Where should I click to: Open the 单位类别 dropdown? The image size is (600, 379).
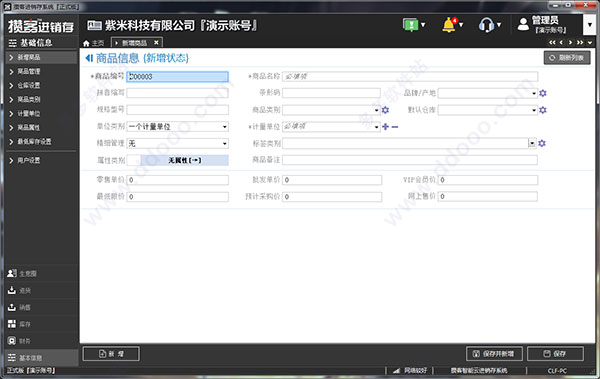pyautogui.click(x=178, y=127)
